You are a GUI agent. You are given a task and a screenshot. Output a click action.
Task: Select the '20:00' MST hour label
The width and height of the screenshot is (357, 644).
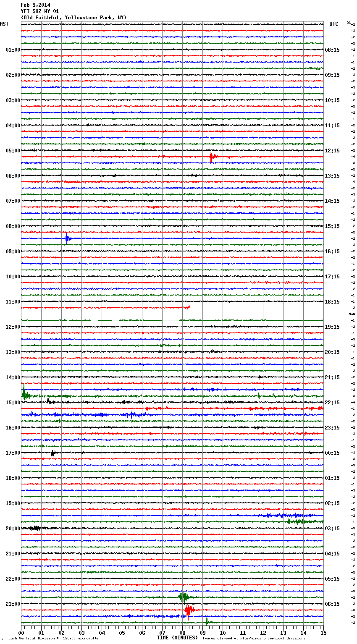click(13, 529)
